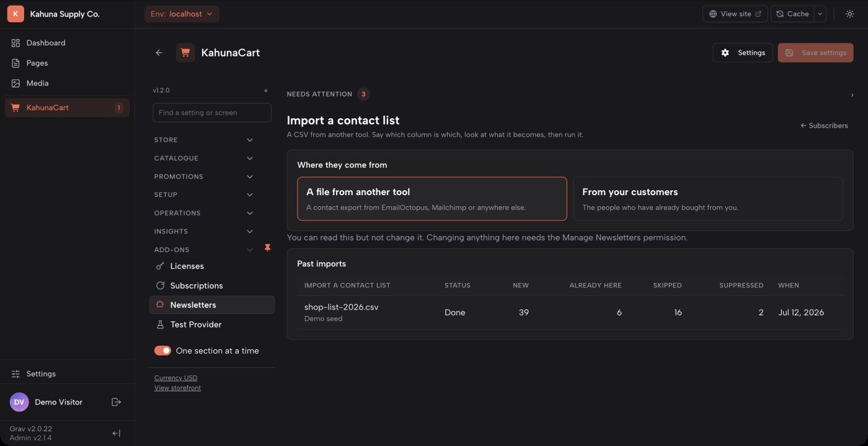Click the View storefront link
The width and height of the screenshot is (868, 446).
(178, 388)
